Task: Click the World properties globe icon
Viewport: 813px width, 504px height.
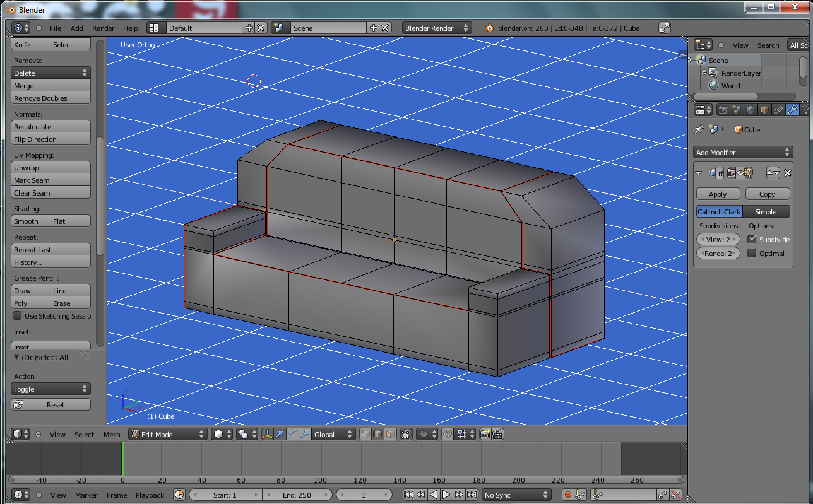Action: 751,110
